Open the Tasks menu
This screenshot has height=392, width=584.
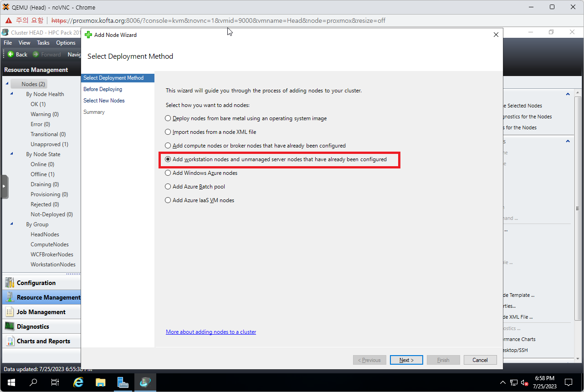pos(43,43)
